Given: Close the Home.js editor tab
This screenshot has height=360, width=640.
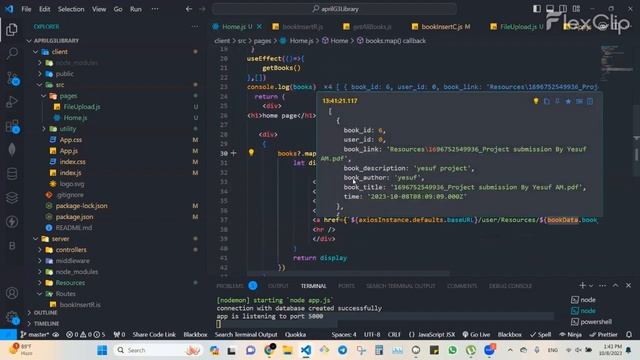Looking at the screenshot, I should point(259,27).
